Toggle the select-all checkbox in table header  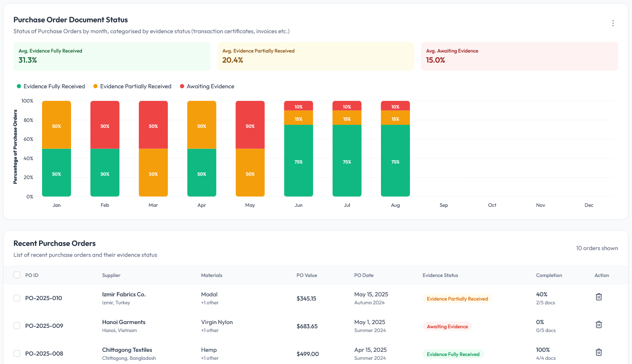pos(17,275)
